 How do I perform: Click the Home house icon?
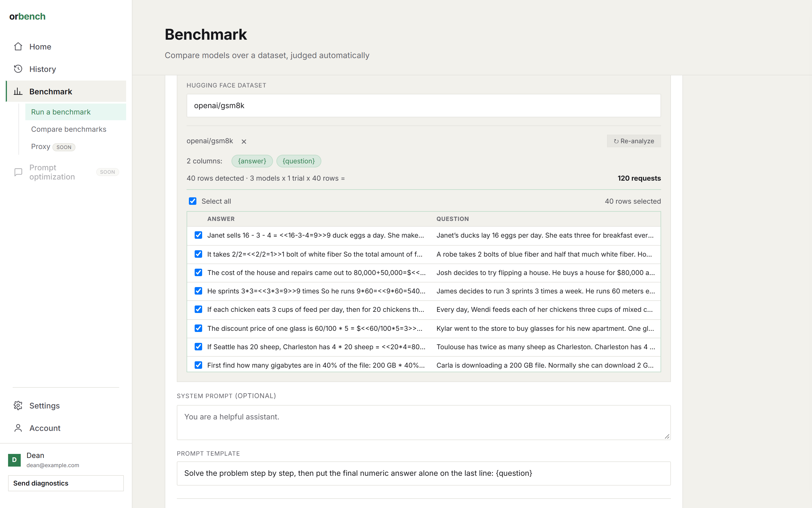[18, 46]
